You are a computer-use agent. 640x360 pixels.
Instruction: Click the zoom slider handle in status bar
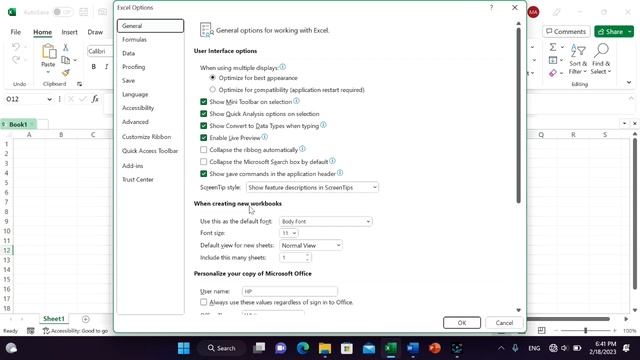[x=585, y=330]
